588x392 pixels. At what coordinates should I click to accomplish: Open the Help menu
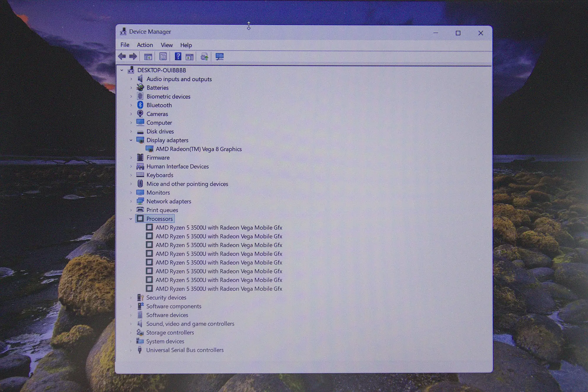pos(186,45)
